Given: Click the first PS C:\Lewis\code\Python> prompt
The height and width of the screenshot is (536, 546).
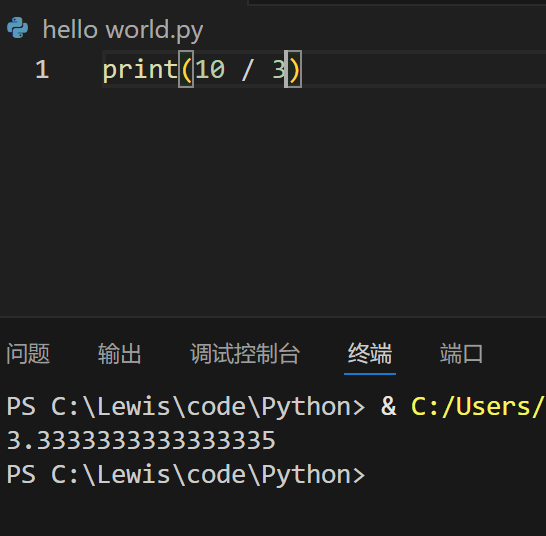Looking at the screenshot, I should click(x=186, y=406).
